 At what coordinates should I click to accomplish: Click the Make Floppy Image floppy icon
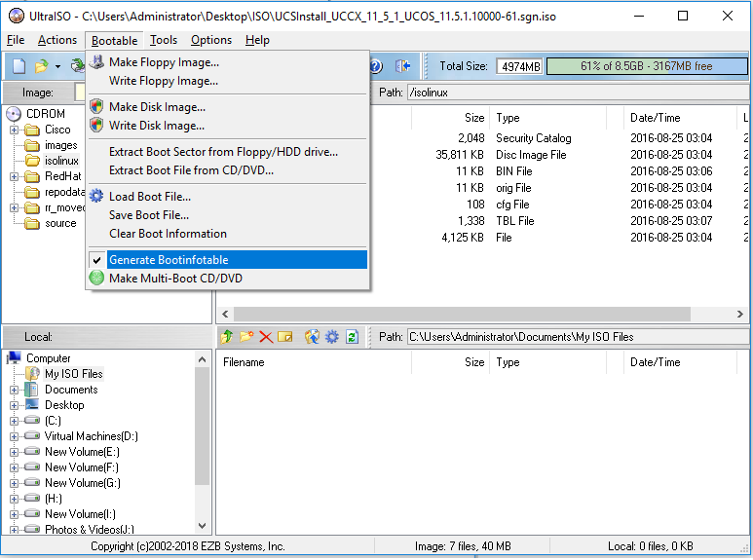[96, 62]
